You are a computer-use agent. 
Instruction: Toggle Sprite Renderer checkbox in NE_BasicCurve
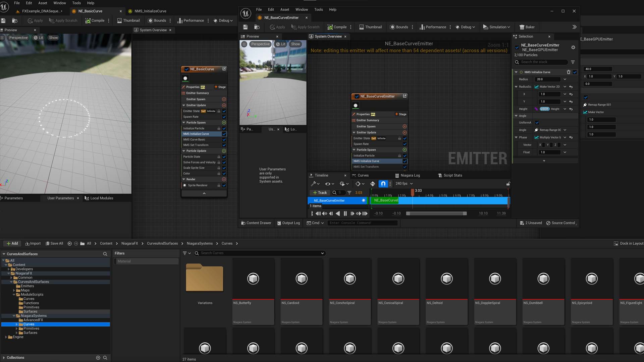224,185
